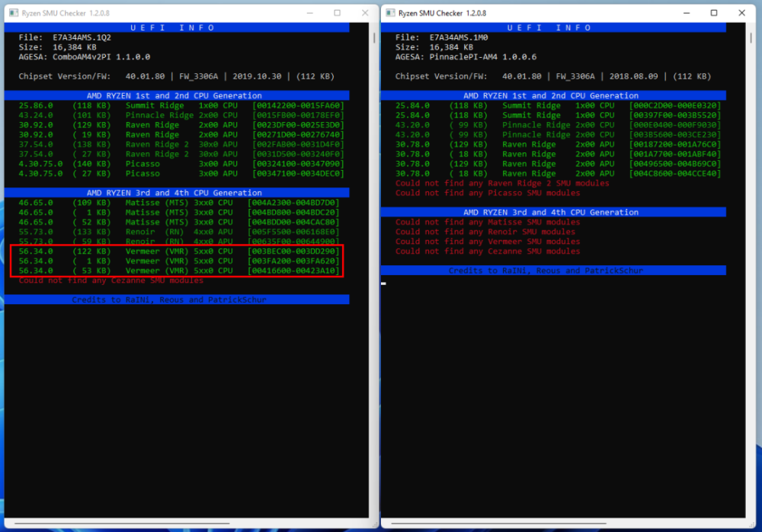Viewport: 762px width, 532px height.
Task: Select the file name E7A34AMS.1Q2
Action: coord(82,37)
